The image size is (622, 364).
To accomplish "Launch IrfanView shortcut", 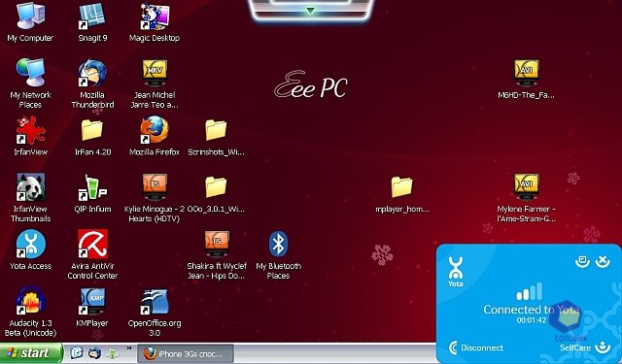I will [30, 136].
